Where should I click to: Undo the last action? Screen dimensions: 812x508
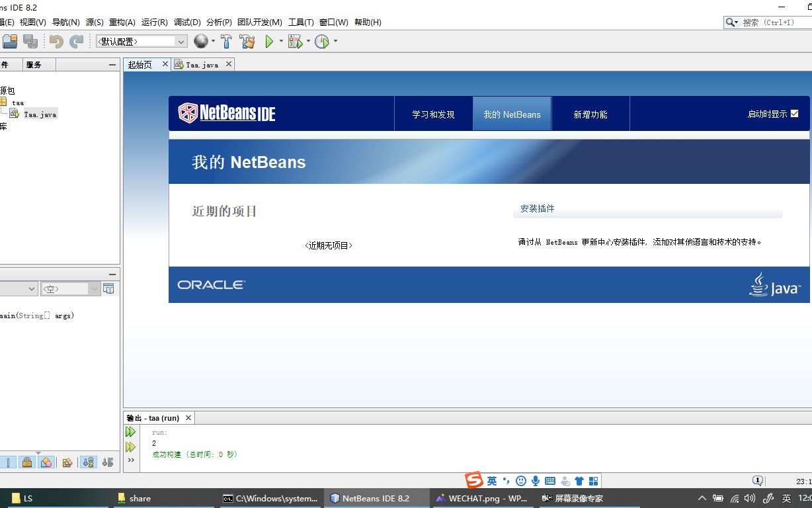[56, 42]
